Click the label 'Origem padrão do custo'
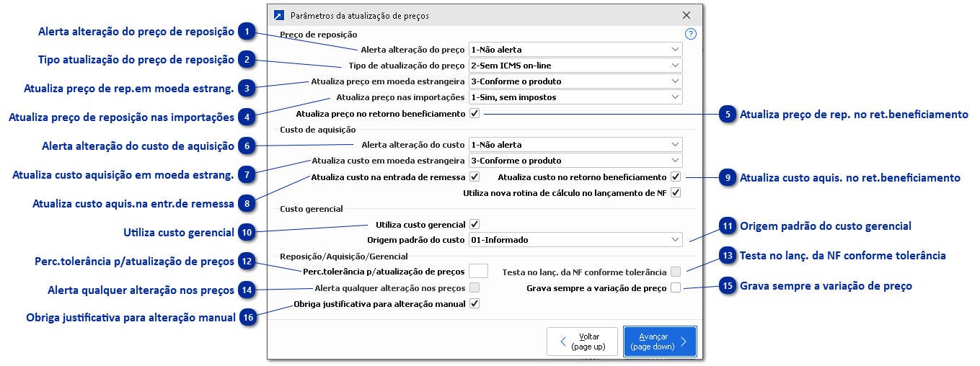The image size is (980, 366). pos(416,240)
